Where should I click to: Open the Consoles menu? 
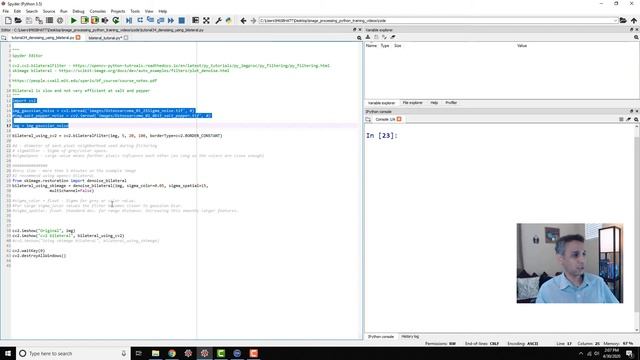(x=98, y=11)
